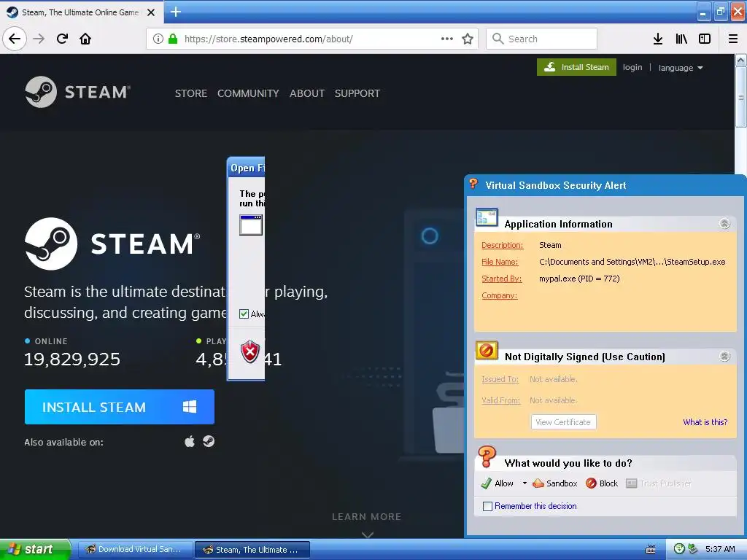Click the View Certificate button
Image resolution: width=747 pixels, height=560 pixels.
[x=563, y=422]
